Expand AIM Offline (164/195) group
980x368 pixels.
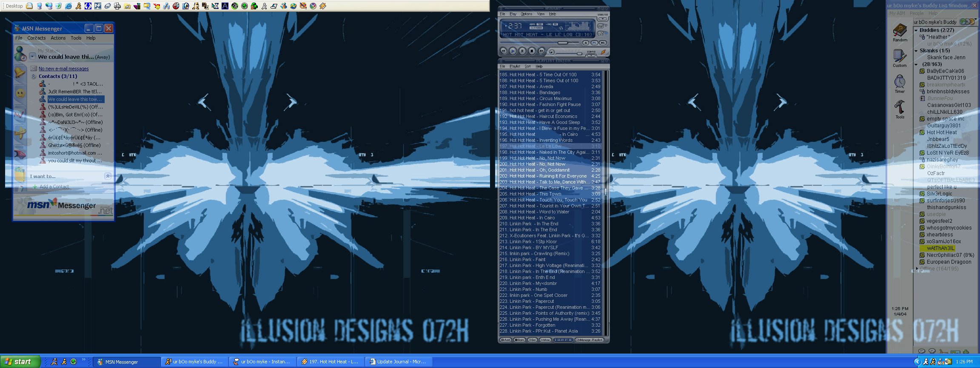pos(917,269)
